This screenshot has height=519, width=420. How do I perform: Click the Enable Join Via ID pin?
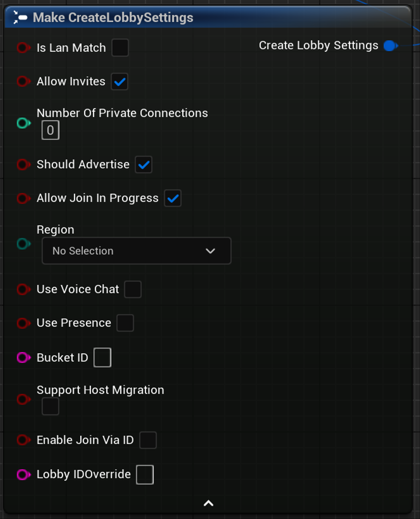(x=23, y=440)
